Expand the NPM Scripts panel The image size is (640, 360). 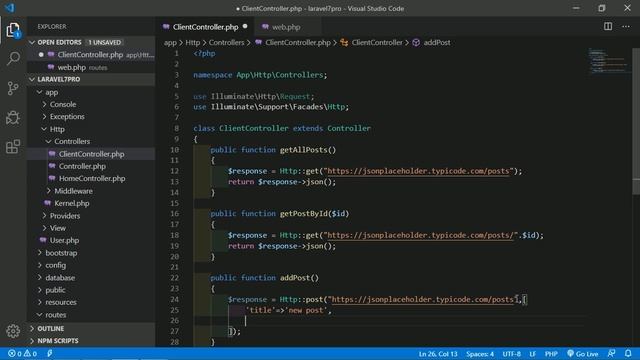pos(91,341)
